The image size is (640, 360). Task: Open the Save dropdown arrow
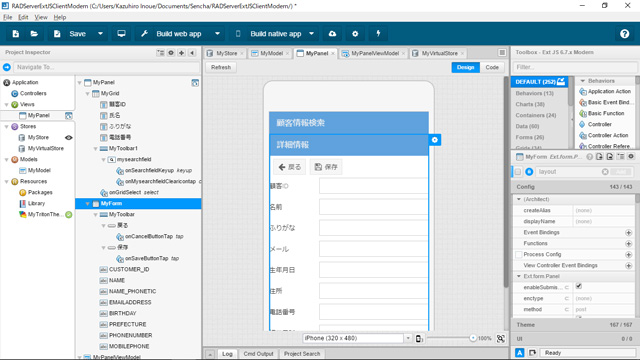click(x=100, y=34)
